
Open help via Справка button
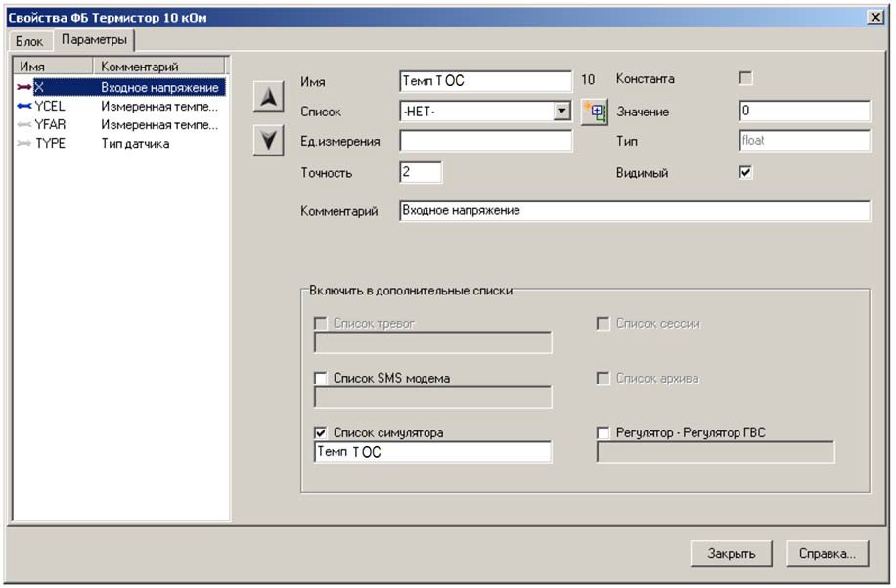click(828, 553)
